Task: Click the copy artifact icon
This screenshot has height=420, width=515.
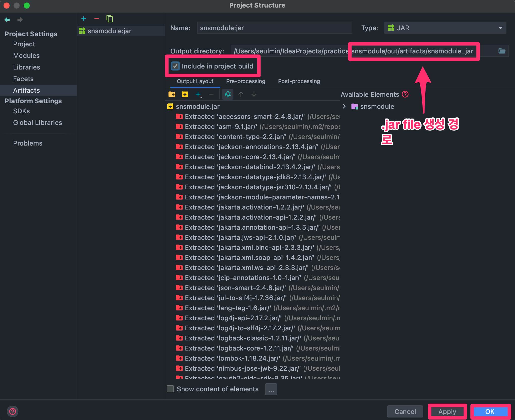Action: pyautogui.click(x=110, y=19)
